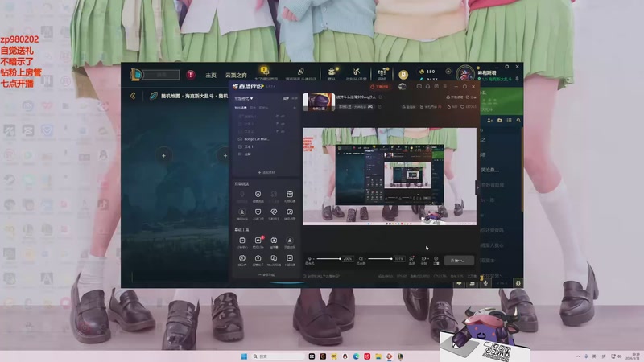Add a scene with the plus icon

[295, 108]
